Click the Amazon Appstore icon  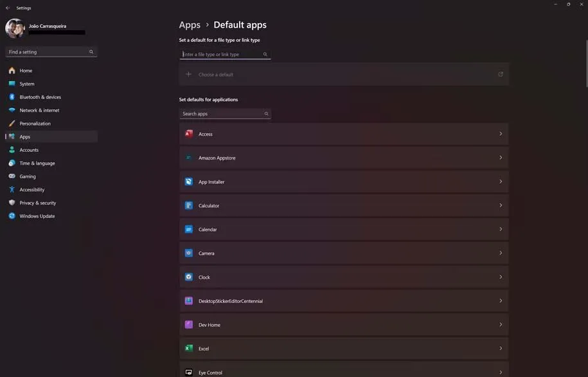[x=189, y=158]
